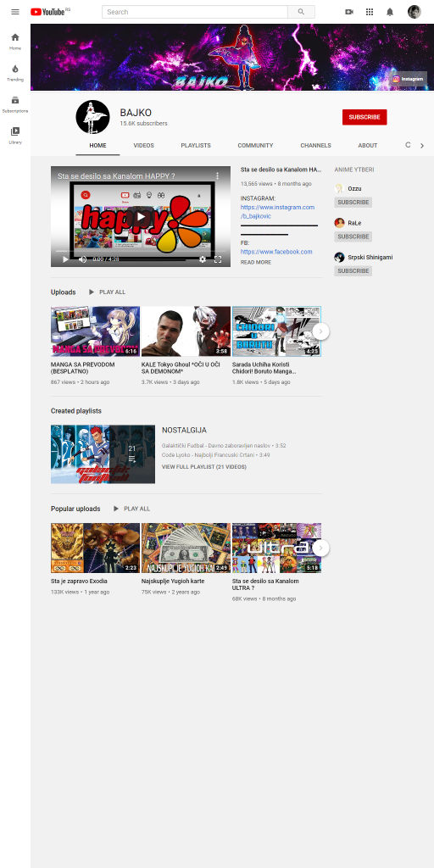
Task: Subscribe to the BAJKO channel
Action: (x=364, y=117)
